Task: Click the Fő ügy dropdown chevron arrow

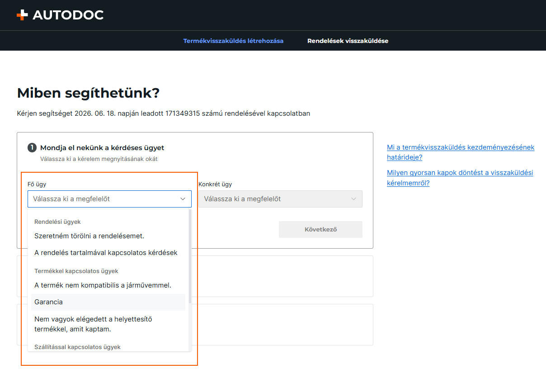Action: 183,199
